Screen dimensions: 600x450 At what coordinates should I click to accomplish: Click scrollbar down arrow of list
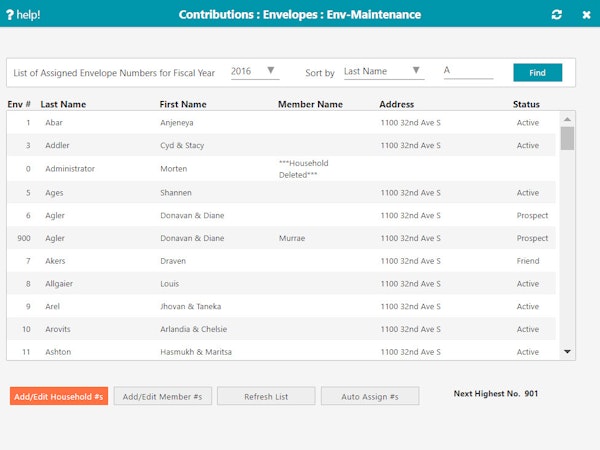tap(567, 351)
